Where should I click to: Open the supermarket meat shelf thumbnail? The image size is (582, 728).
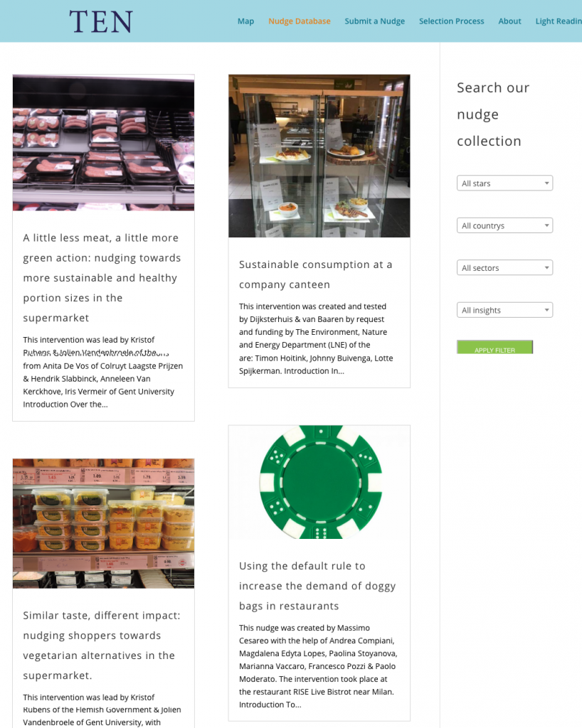coord(104,142)
